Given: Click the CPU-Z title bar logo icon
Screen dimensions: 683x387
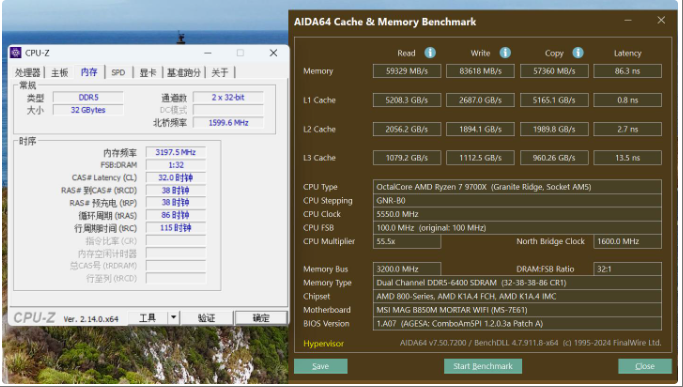Looking at the screenshot, I should coord(16,53).
